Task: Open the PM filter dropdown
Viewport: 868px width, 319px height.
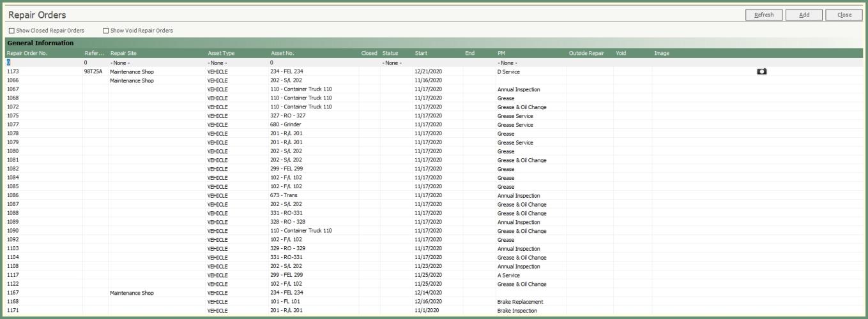Action: point(530,63)
